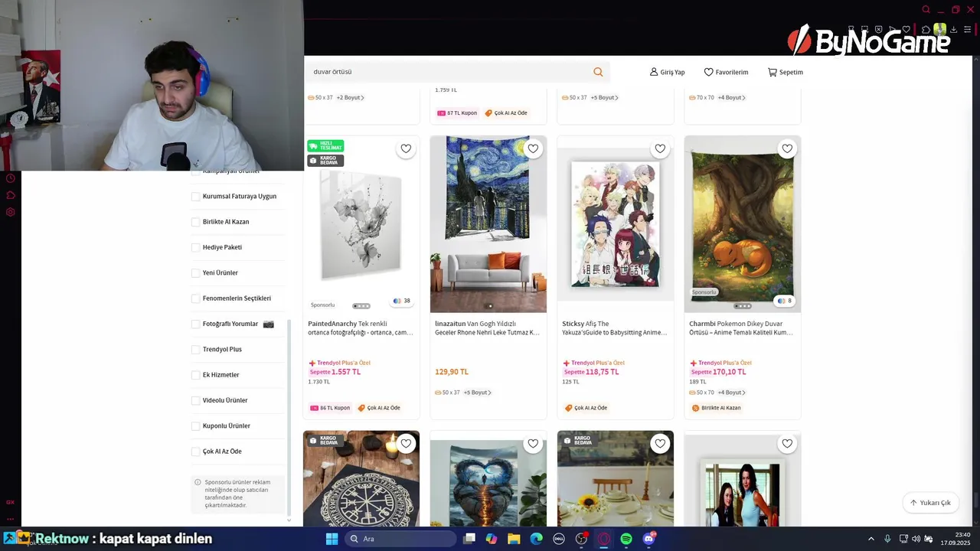
Task: Open Sepetim cart
Action: [786, 72]
